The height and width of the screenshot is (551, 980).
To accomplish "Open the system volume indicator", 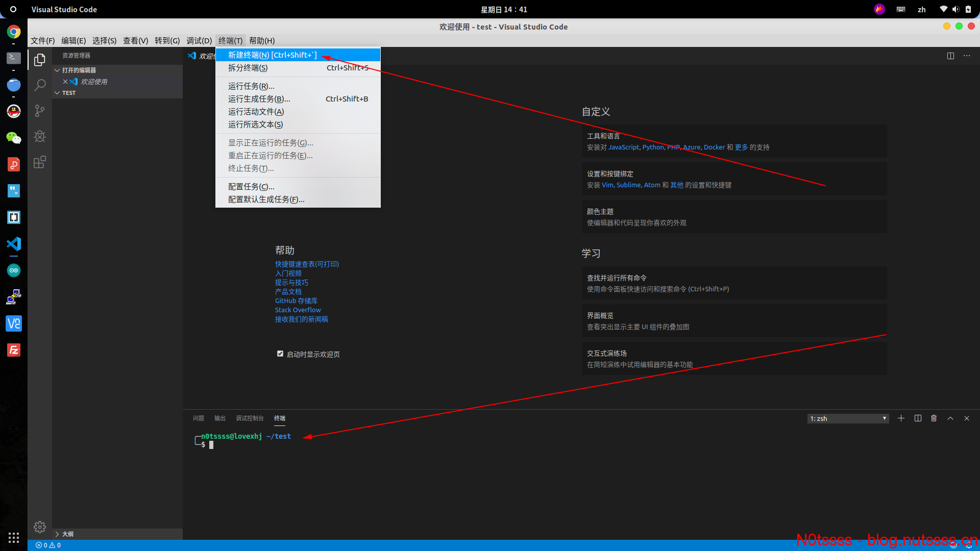I will click(955, 10).
